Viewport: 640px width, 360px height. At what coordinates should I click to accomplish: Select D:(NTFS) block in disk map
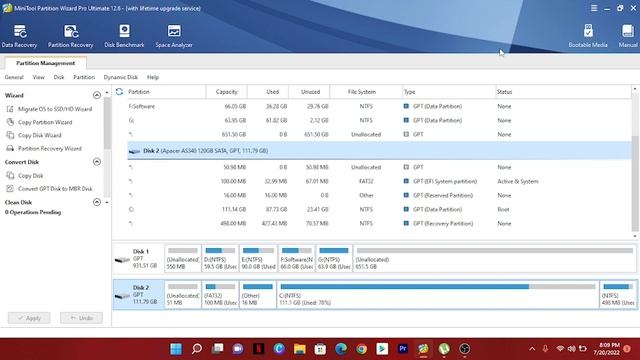coord(220,258)
